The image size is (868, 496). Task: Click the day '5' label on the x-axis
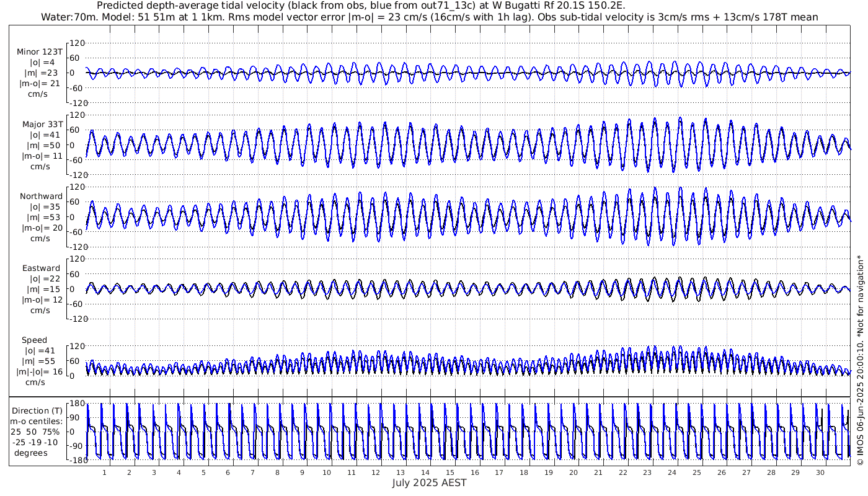click(x=203, y=472)
